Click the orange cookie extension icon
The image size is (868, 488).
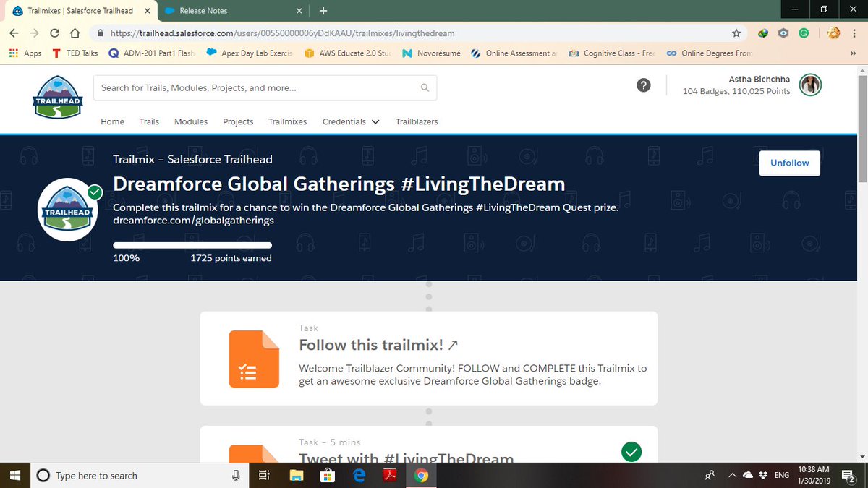click(x=833, y=33)
